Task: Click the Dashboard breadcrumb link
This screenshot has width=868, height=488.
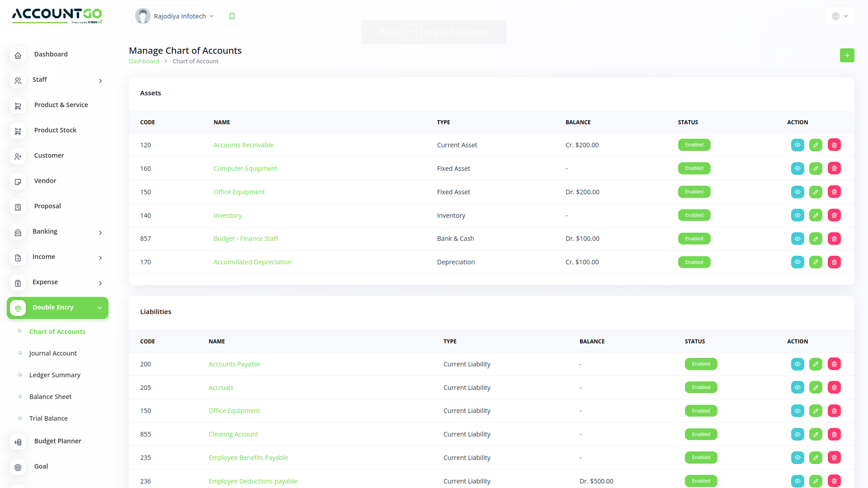Action: [144, 61]
